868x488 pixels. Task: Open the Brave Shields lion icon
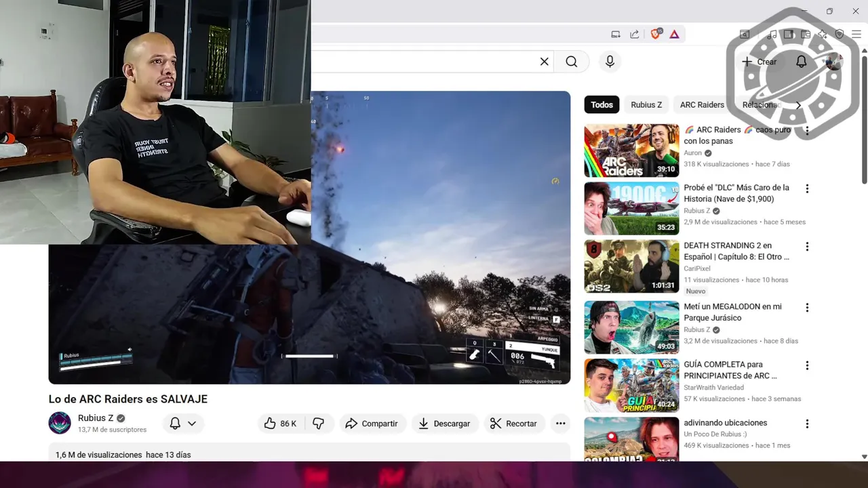[656, 34]
